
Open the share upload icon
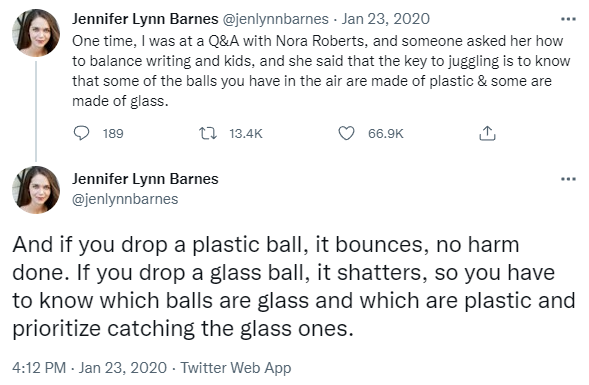(x=487, y=133)
